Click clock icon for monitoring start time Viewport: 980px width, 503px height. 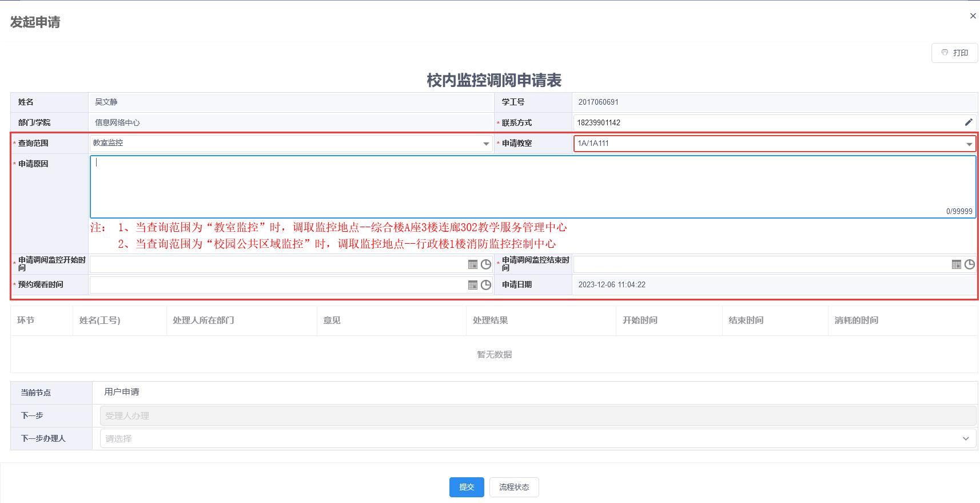[486, 264]
